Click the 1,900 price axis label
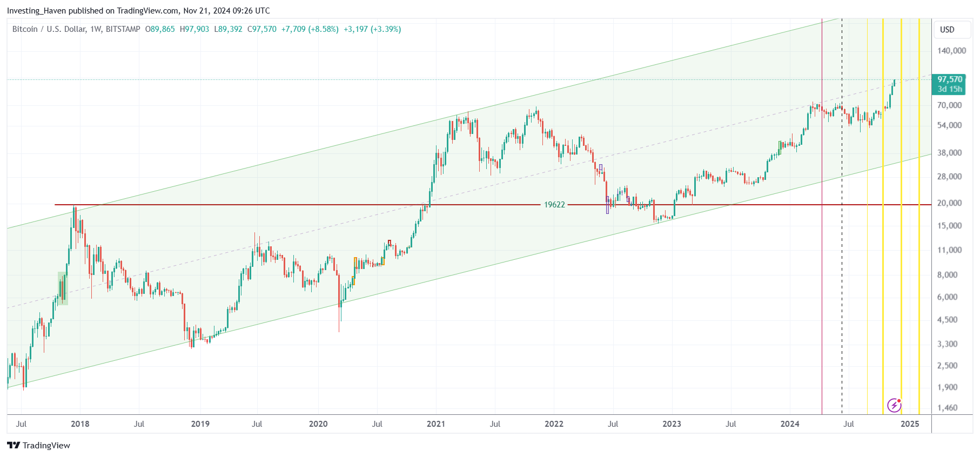 (x=947, y=387)
